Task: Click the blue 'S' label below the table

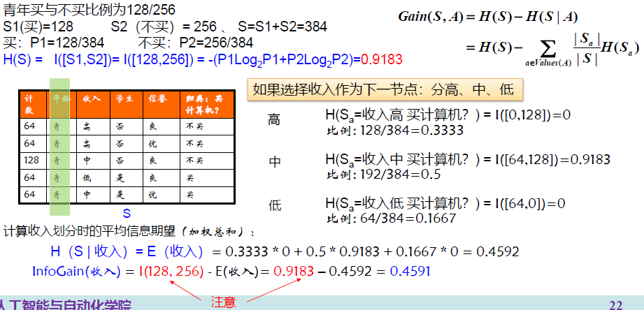Action: click(x=127, y=213)
